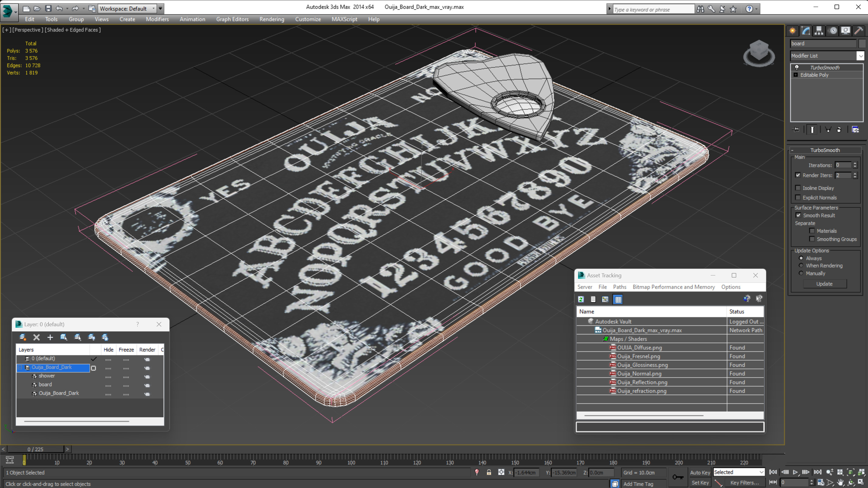Click Make Unique icon in modifier stack
This screenshot has height=488, width=868.
click(x=828, y=130)
